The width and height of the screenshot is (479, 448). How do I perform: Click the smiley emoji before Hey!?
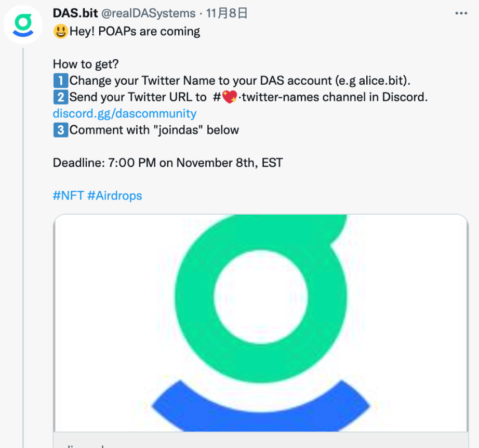pyautogui.click(x=60, y=32)
